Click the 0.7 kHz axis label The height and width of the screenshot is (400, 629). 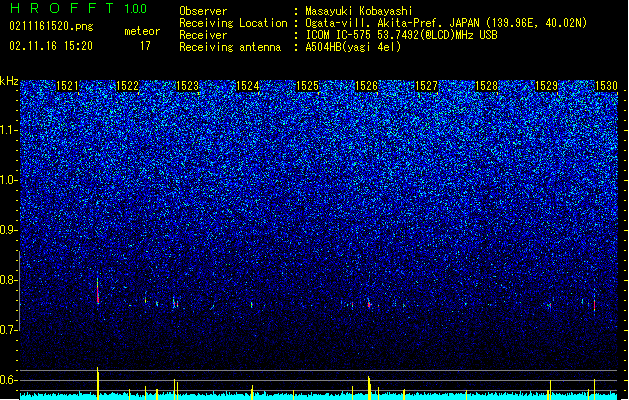pos(9,330)
